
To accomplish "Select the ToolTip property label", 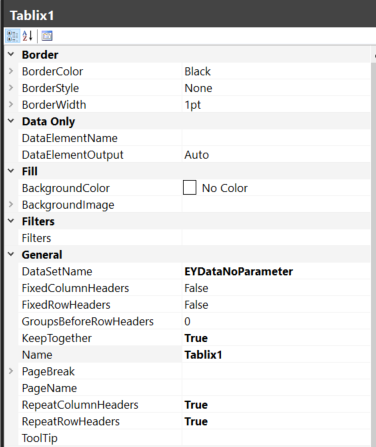I will click(40, 438).
